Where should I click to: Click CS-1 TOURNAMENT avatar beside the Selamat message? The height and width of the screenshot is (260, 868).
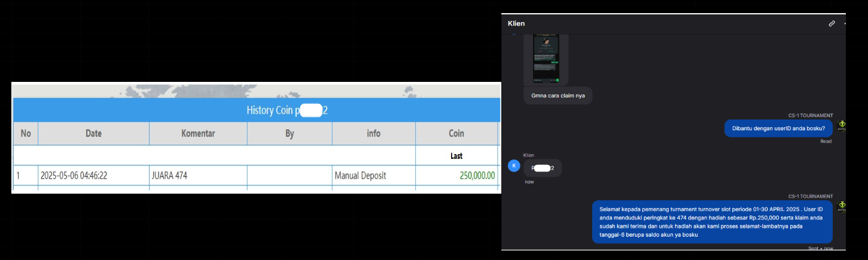842,208
